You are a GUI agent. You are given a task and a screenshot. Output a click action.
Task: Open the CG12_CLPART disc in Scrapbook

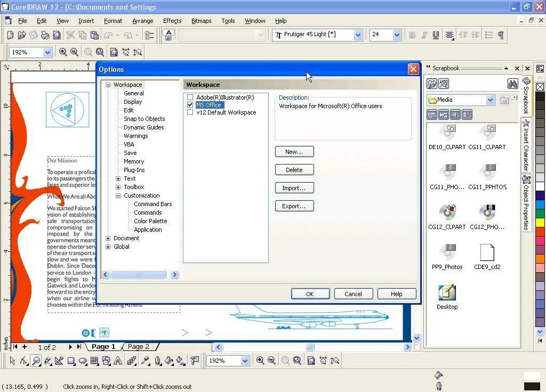(x=447, y=216)
